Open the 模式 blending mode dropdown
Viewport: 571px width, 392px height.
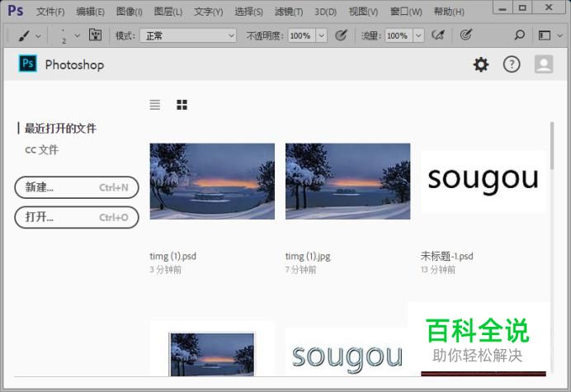(x=188, y=35)
